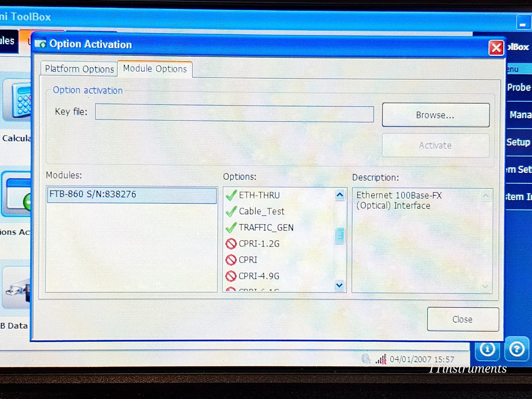The image size is (532, 399).
Task: Click the Options list scroll-down arrow
Action: point(339,285)
